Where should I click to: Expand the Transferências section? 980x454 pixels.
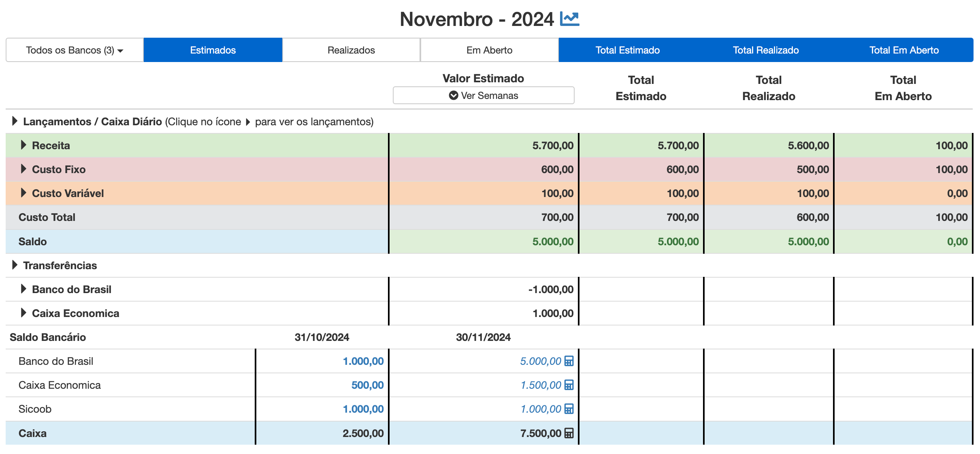coord(15,265)
